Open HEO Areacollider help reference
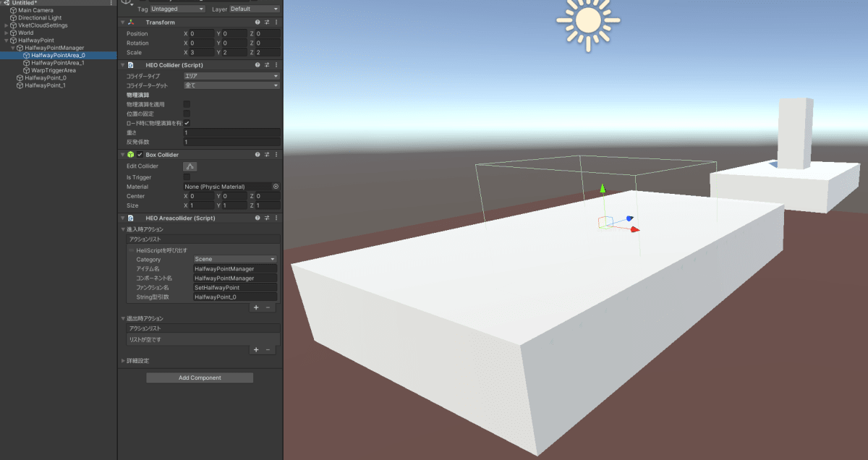Screen dimensions: 868x460 (x=258, y=218)
